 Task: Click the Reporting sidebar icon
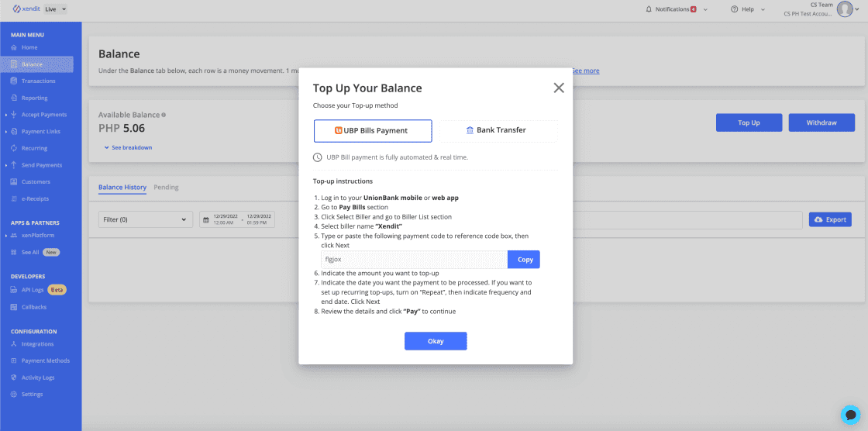coord(14,98)
